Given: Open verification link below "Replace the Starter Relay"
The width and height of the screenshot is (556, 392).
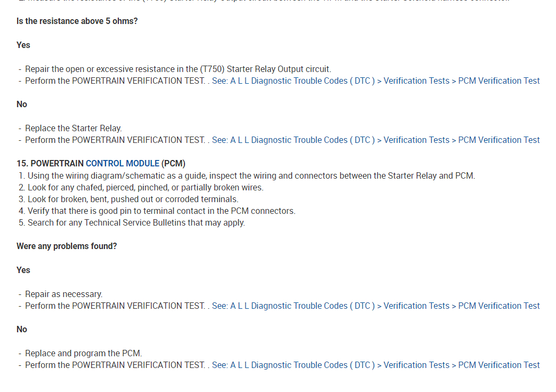Looking at the screenshot, I should point(375,140).
